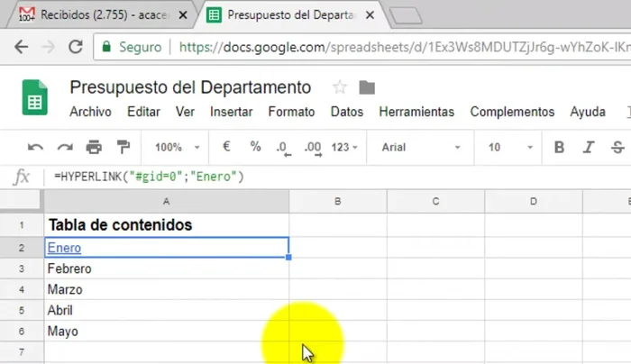Toggle strikethrough formatting
Image resolution: width=631 pixels, height=364 pixels.
(617, 147)
